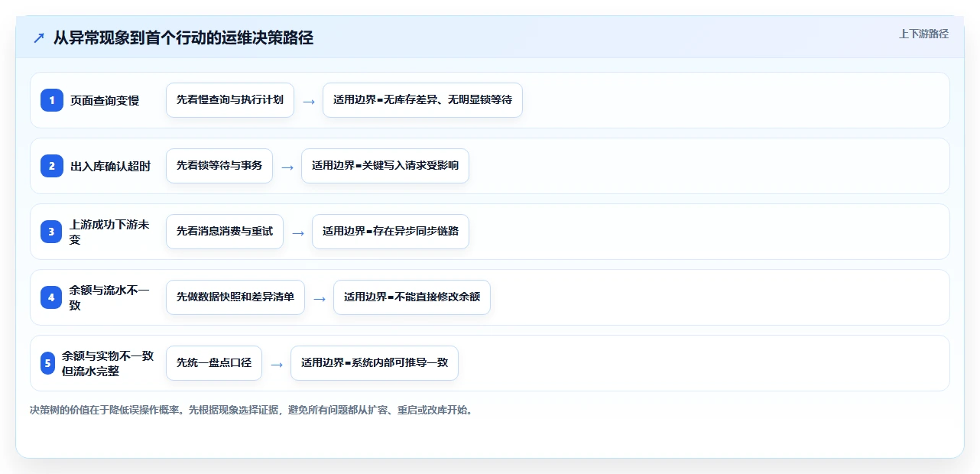980x474 pixels.
Task: Click the 上游成功下游未变 label
Action: click(x=111, y=232)
